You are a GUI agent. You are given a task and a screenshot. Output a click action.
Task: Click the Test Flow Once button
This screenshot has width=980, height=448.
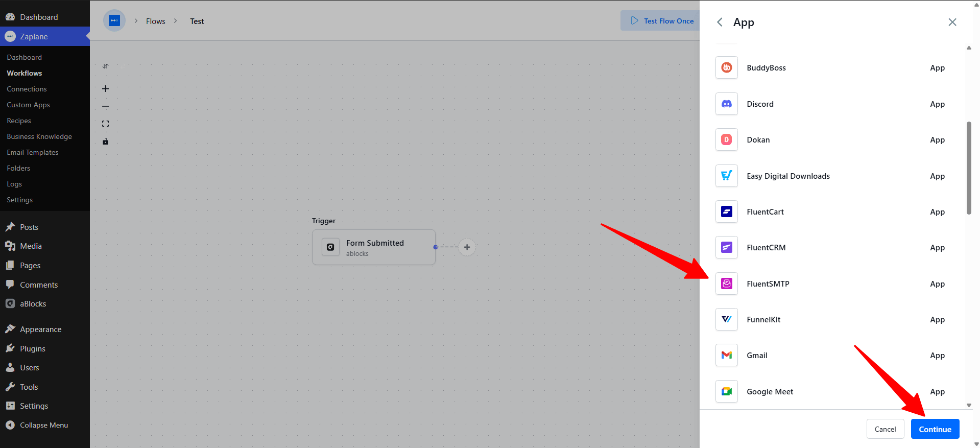pyautogui.click(x=660, y=21)
